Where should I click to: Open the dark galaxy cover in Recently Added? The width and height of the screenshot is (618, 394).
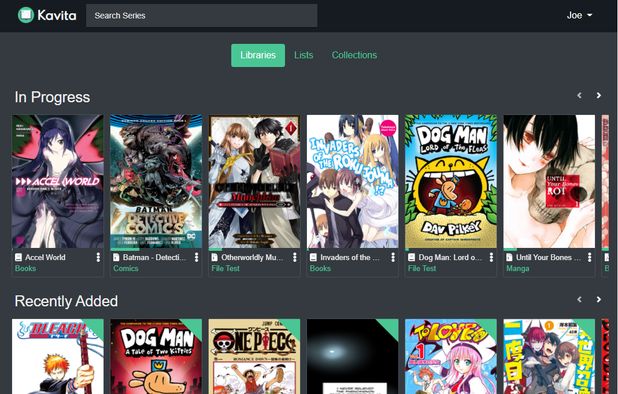pyautogui.click(x=352, y=357)
